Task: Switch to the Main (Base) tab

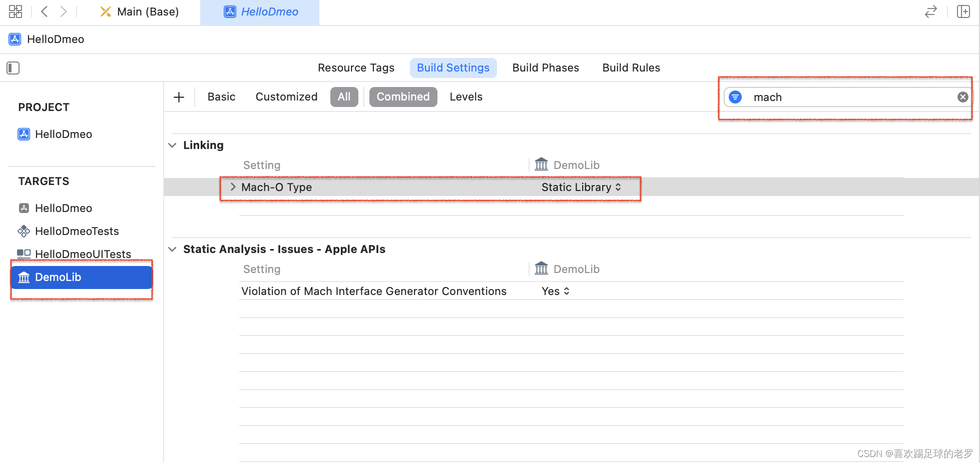Action: (139, 11)
